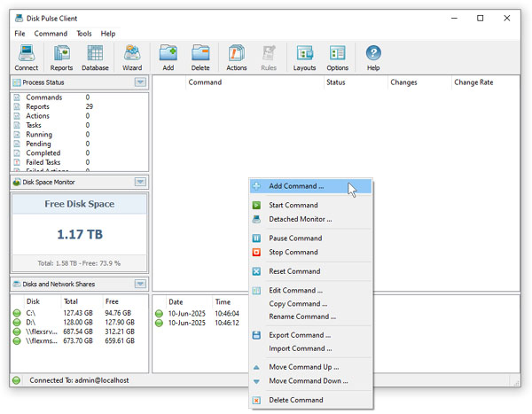Select the \\flexsrv... network share row
The image size is (532, 414).
tap(80, 332)
